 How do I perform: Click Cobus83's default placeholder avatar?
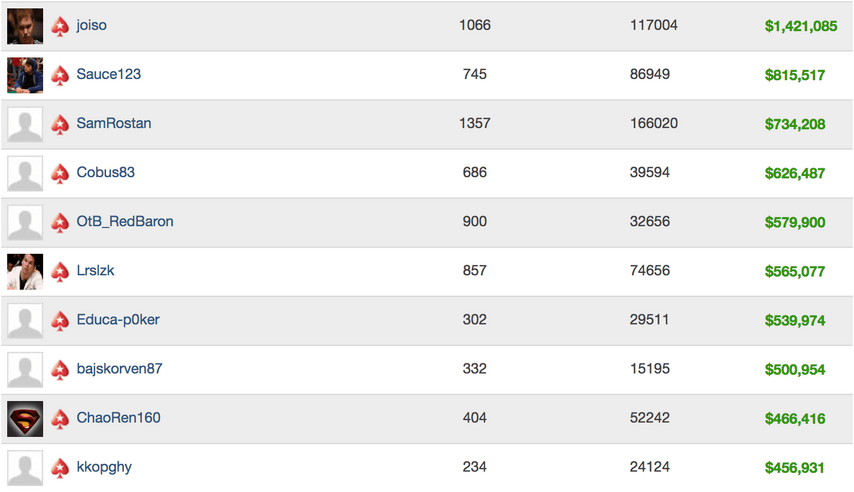point(25,173)
